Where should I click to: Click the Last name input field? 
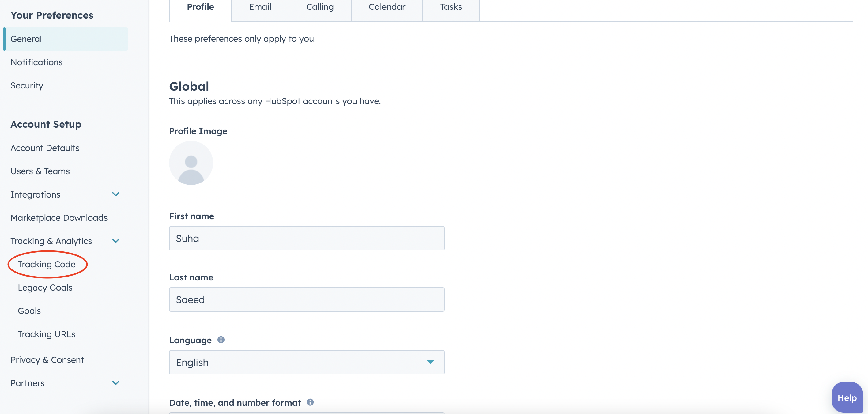(307, 299)
